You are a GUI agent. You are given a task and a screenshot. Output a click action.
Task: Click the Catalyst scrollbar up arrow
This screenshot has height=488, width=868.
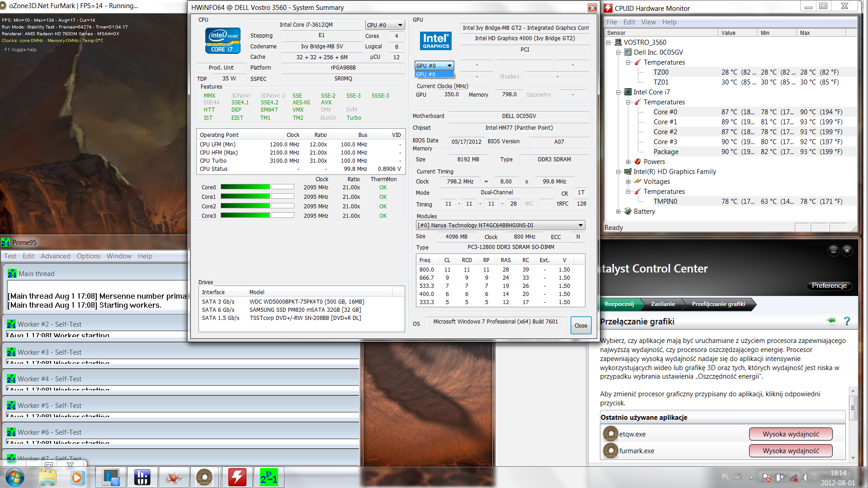click(853, 391)
